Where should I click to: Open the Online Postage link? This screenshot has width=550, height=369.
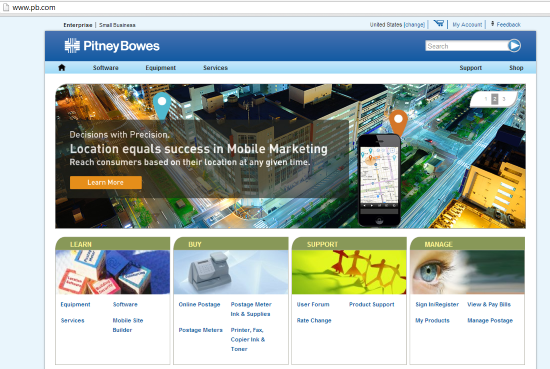coord(199,304)
